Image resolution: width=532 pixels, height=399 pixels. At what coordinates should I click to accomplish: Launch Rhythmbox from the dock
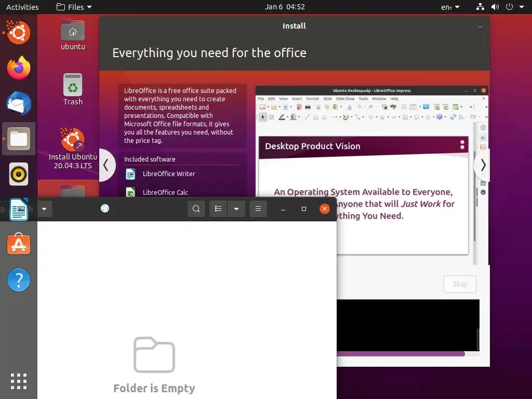pos(19,174)
